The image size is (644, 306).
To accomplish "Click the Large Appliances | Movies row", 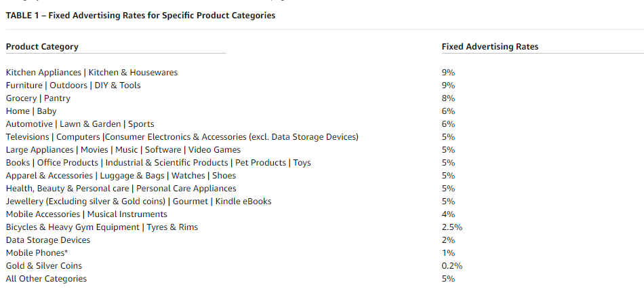I will click(x=123, y=150).
